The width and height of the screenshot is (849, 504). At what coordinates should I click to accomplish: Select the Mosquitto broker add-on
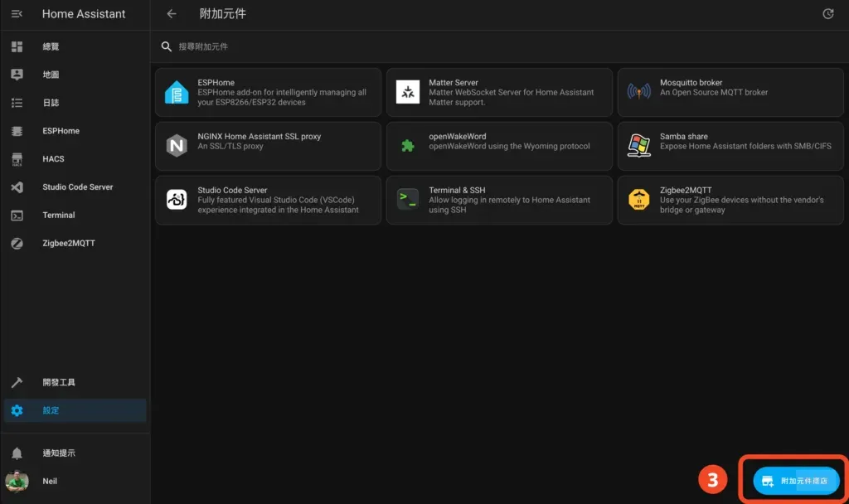pyautogui.click(x=730, y=92)
